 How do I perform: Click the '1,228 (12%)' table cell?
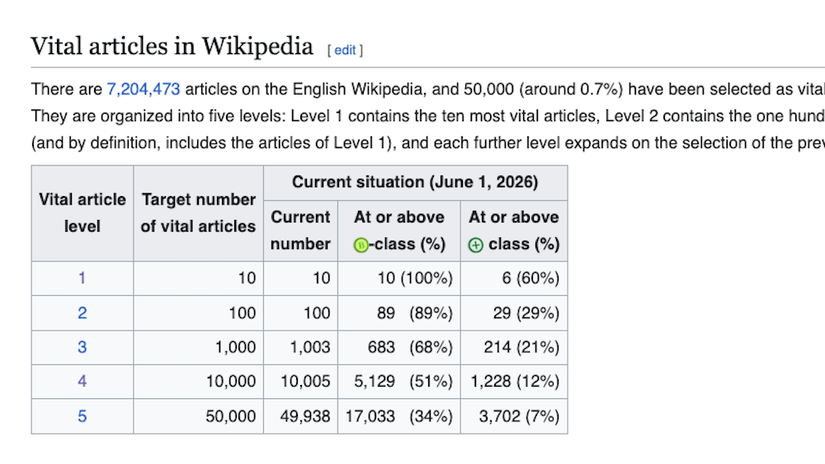click(x=514, y=381)
